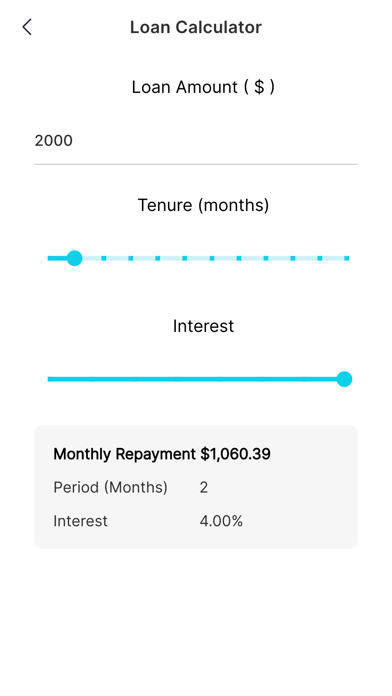This screenshot has height=696, width=392.
Task: Select the Interest slider handle
Action: click(x=344, y=379)
